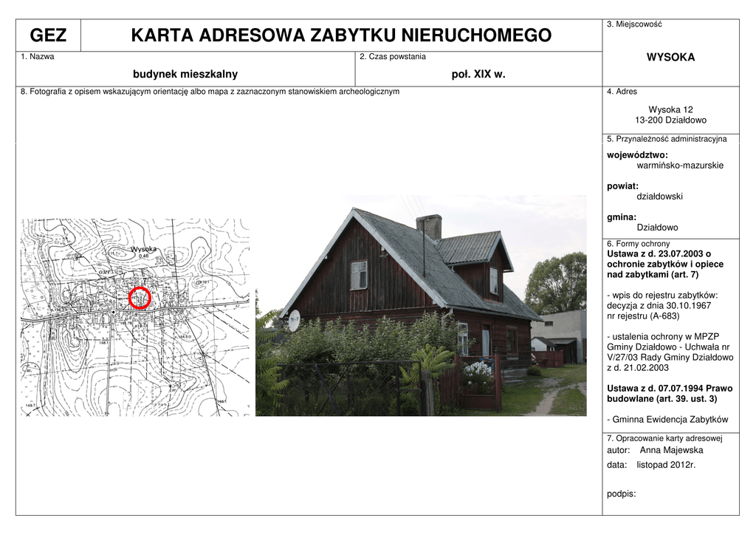This screenshot has width=756, height=535.
Task: Click the title "KARTA ADRESOWA ZABYTKU NIERUCHOMEGO"
Action: point(340,35)
